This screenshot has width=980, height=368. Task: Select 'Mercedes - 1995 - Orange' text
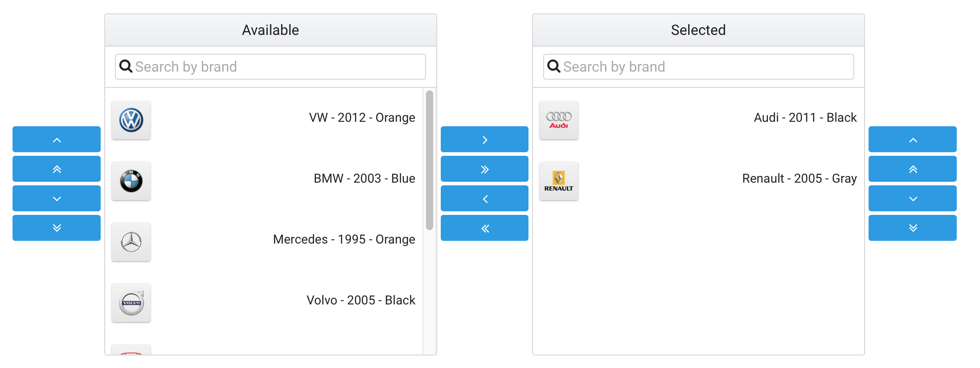click(x=344, y=239)
